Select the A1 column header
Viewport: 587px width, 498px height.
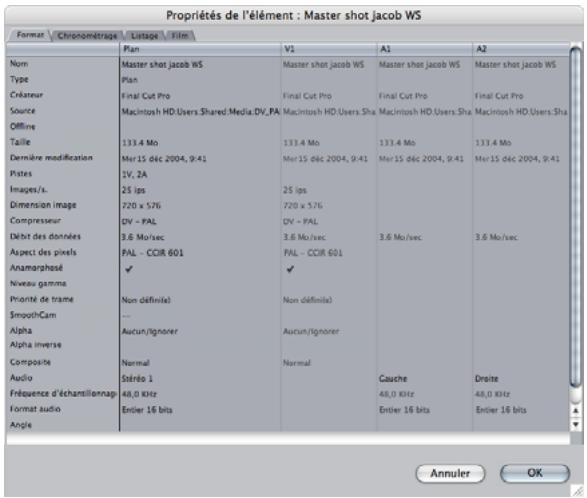tap(425, 49)
